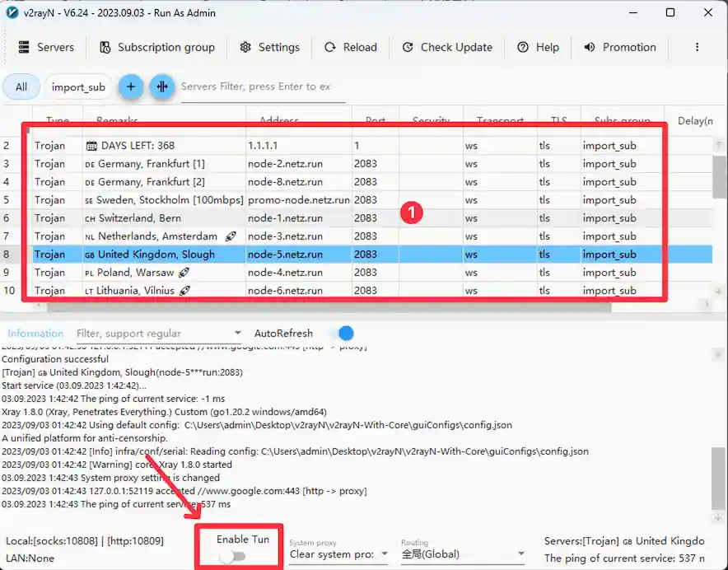Click the server list vertical scrollbar
Viewport: 728px width, 570px height.
pos(719,177)
